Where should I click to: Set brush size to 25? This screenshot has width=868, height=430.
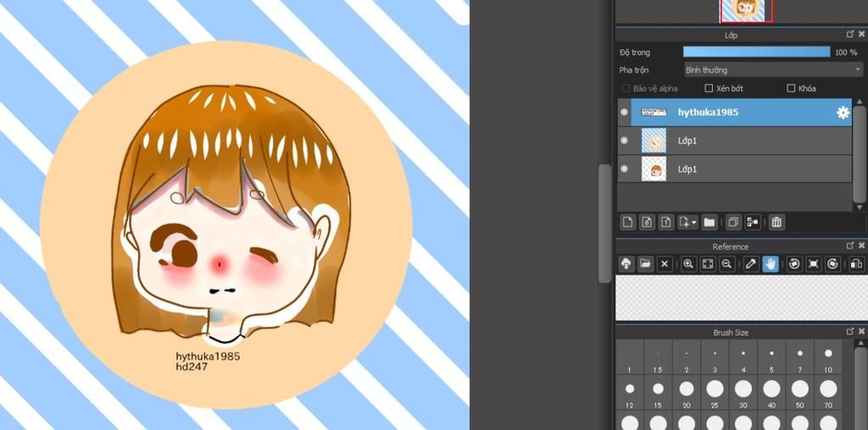[715, 393]
